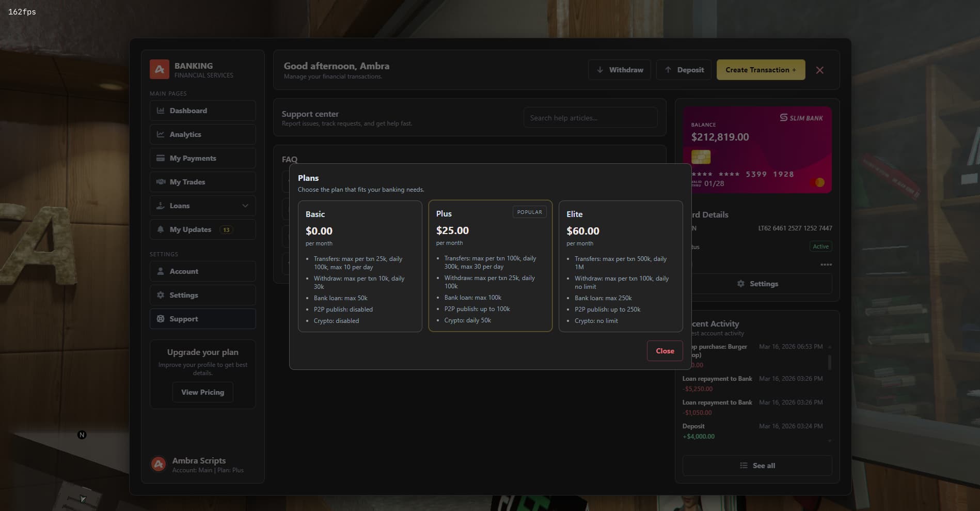Click Create Transaction + button
The width and height of the screenshot is (980, 511).
pyautogui.click(x=761, y=70)
